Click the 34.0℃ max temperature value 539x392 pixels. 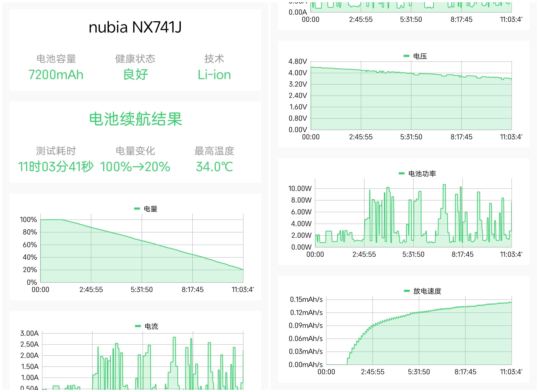click(x=214, y=166)
